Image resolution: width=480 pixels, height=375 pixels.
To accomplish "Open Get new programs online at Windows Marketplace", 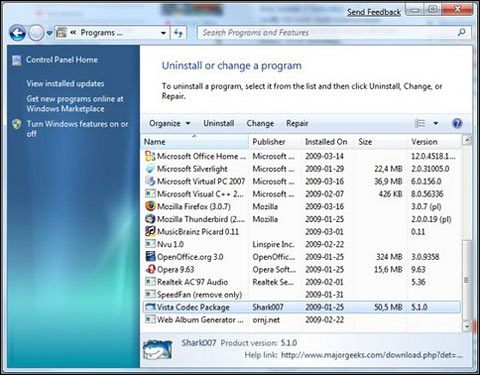I will pyautogui.click(x=75, y=104).
